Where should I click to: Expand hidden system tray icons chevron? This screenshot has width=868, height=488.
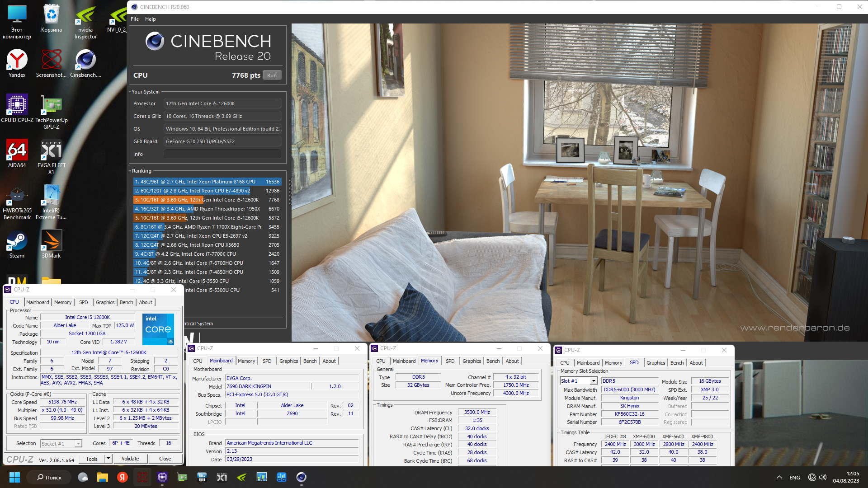click(779, 478)
